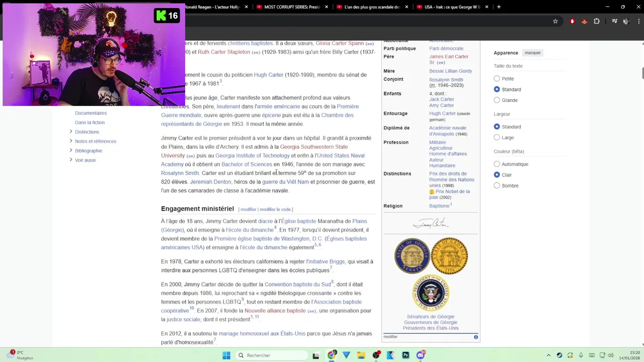The height and width of the screenshot is (362, 644).
Task: Go to Dans la fiction in sidebar
Action: [90, 122]
